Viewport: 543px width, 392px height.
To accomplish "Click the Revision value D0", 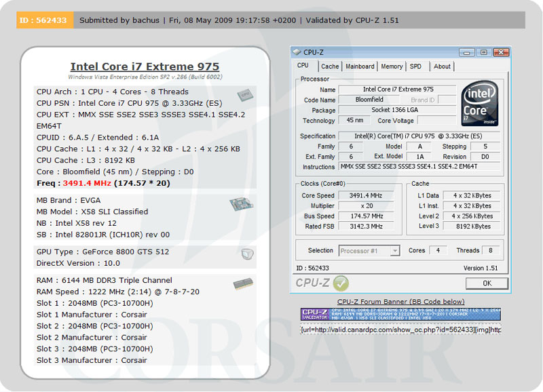I will [485, 157].
